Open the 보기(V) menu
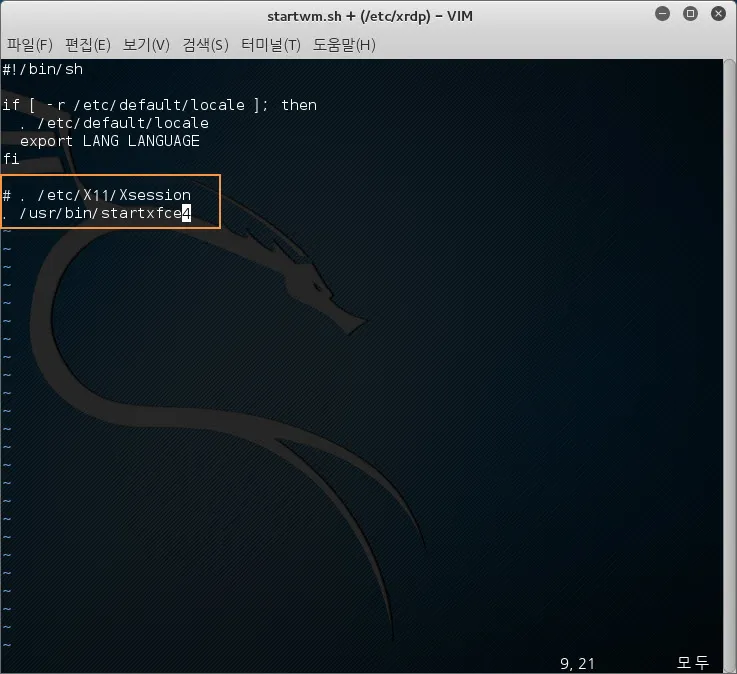737x674 pixels. (146, 45)
